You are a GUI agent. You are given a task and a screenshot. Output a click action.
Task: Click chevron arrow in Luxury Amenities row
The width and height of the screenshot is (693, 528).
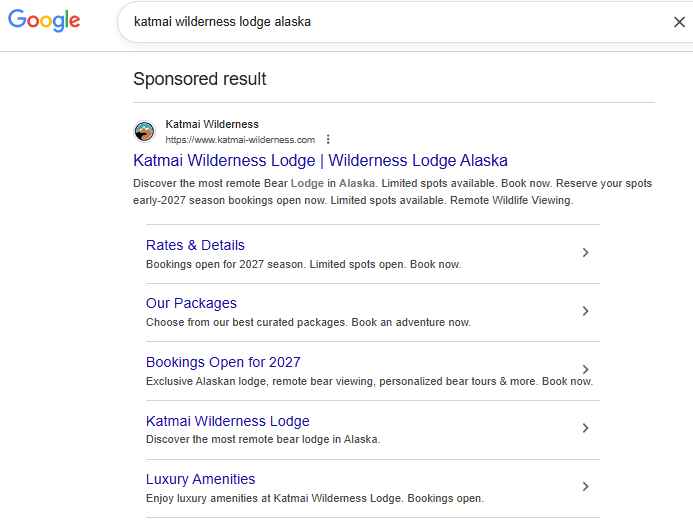click(585, 486)
